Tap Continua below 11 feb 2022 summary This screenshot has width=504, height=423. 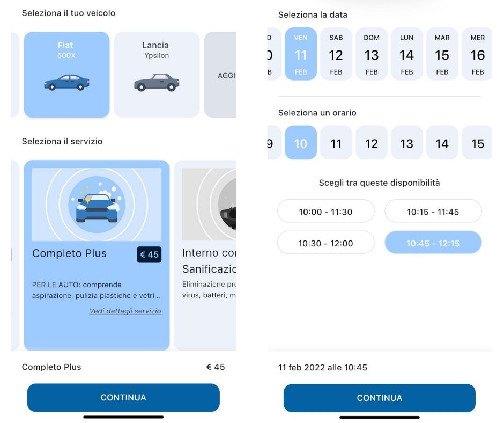pos(379,398)
